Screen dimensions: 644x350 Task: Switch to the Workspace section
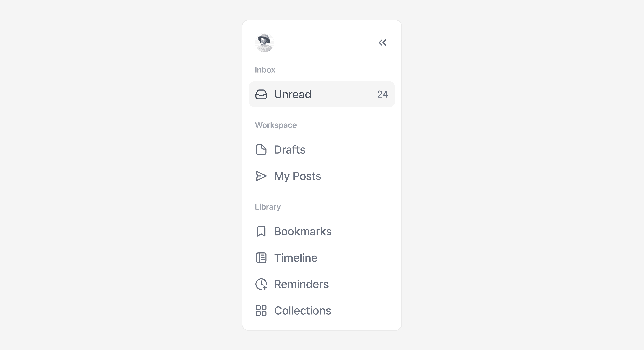(276, 125)
